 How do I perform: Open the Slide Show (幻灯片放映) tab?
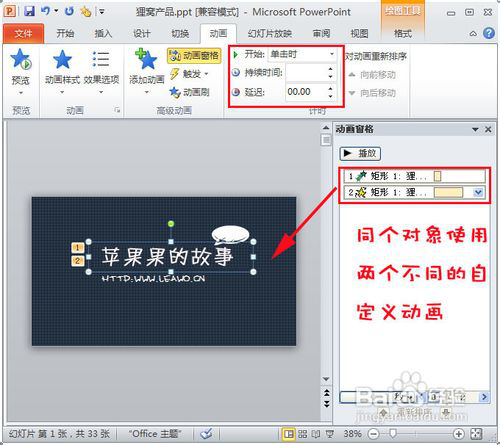[270, 33]
